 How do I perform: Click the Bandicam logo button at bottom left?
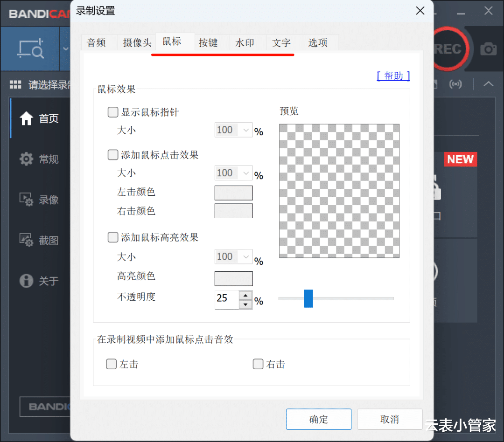tap(45, 407)
